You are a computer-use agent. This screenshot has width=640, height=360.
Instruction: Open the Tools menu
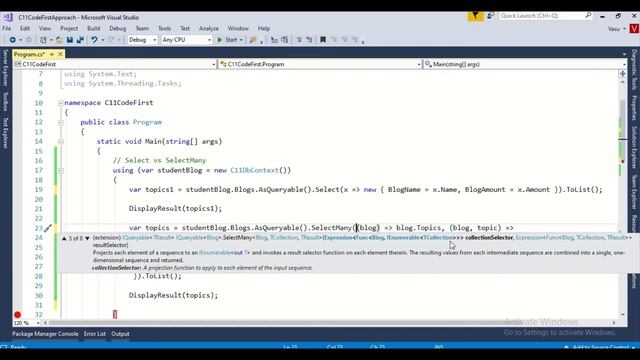point(164,29)
